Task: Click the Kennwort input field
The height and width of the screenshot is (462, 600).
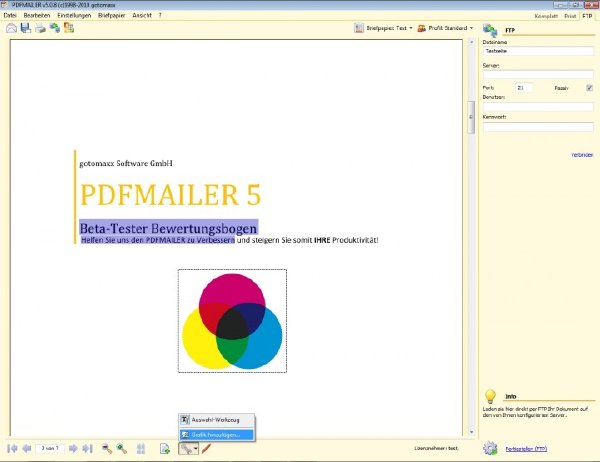Action: (538, 127)
